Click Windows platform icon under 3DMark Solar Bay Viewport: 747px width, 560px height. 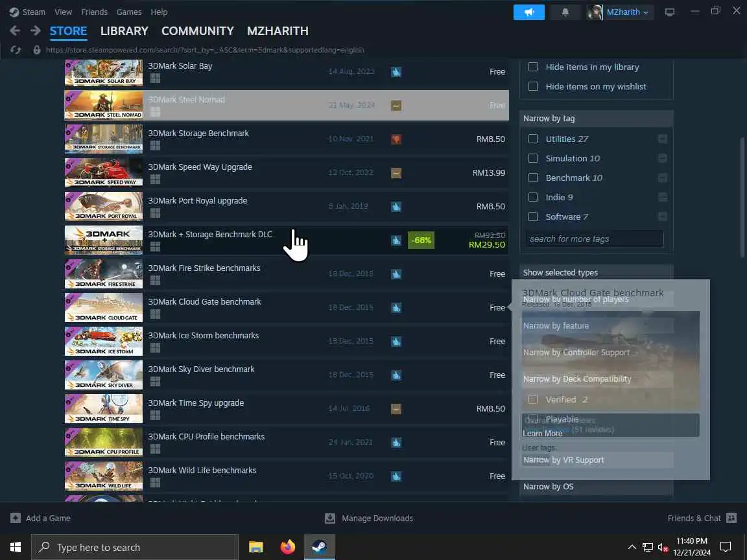pyautogui.click(x=155, y=78)
